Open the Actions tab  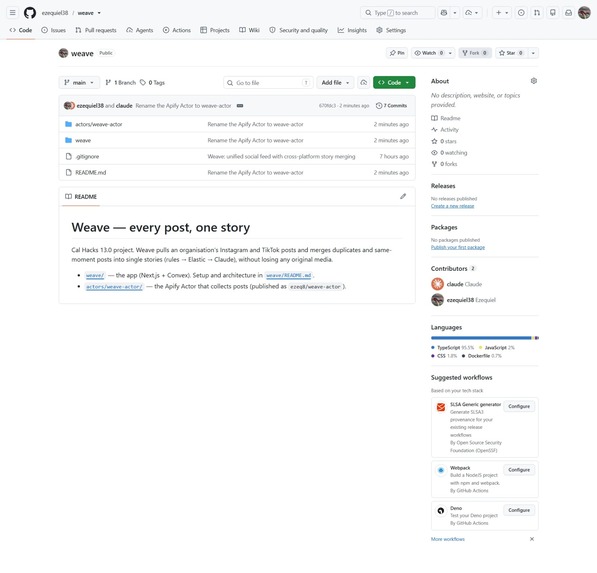pos(177,30)
